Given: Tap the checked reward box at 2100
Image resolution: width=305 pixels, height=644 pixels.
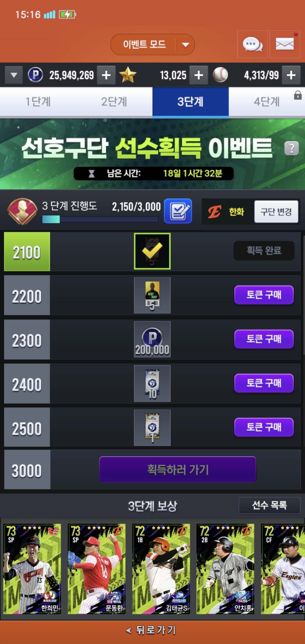Looking at the screenshot, I should [152, 251].
